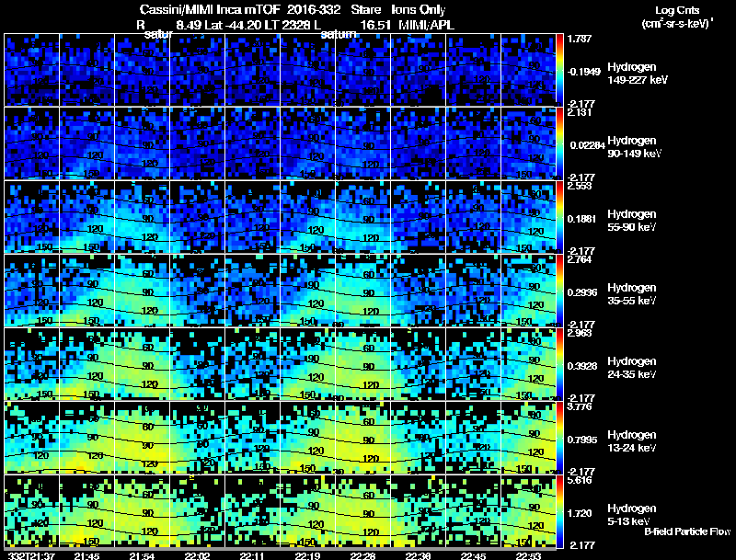Click the '(cm²-sr-s-keV)' units text
This screenshot has width=736, height=560.
(x=676, y=23)
